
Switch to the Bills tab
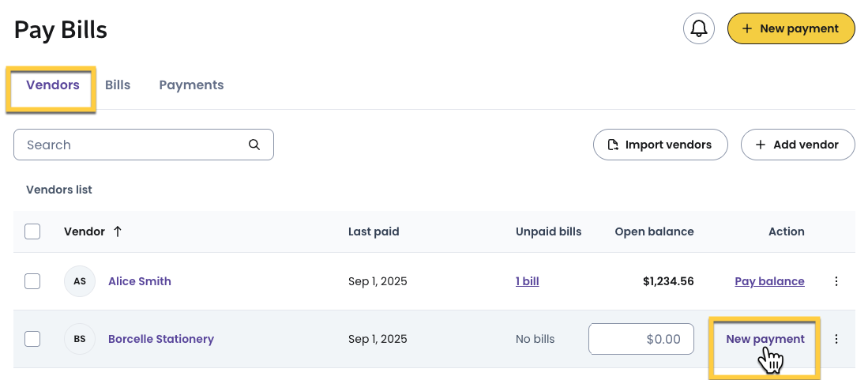[x=118, y=85]
